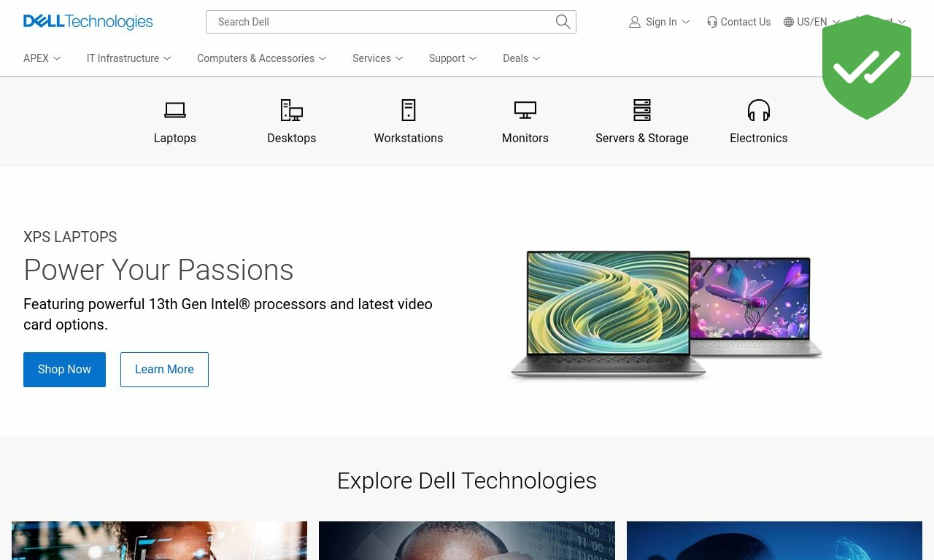
Task: Focus the Search Dell field
Action: (x=391, y=22)
